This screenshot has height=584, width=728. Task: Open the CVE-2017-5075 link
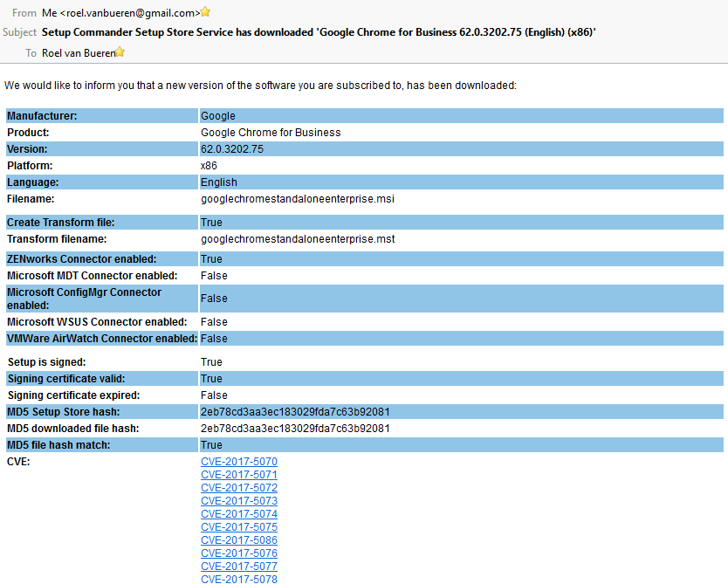(x=239, y=527)
